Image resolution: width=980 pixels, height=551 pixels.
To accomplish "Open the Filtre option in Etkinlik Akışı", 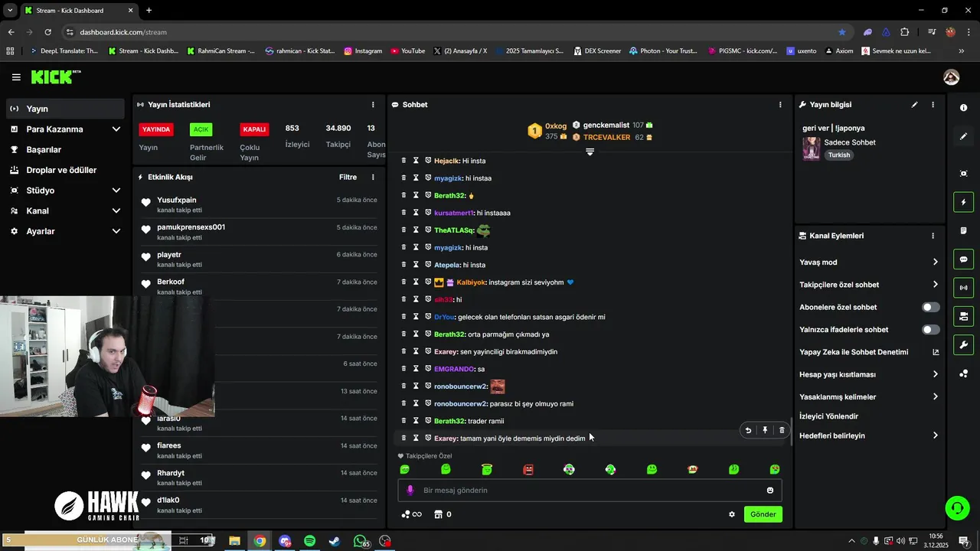I will tap(348, 177).
